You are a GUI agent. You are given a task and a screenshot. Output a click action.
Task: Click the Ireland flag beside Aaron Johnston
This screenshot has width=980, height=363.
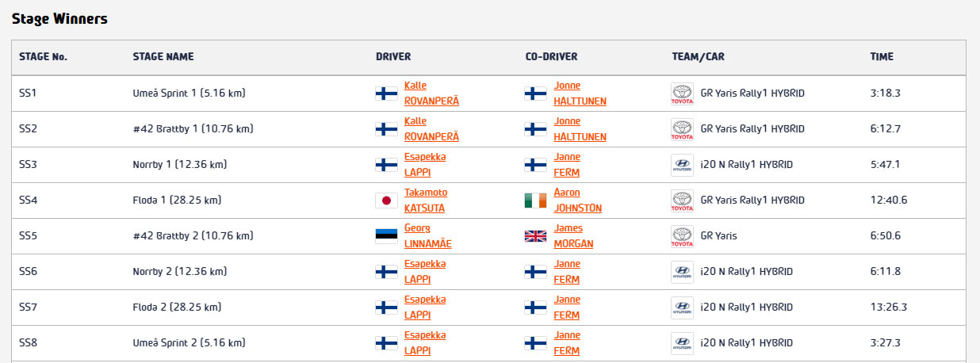point(535,201)
